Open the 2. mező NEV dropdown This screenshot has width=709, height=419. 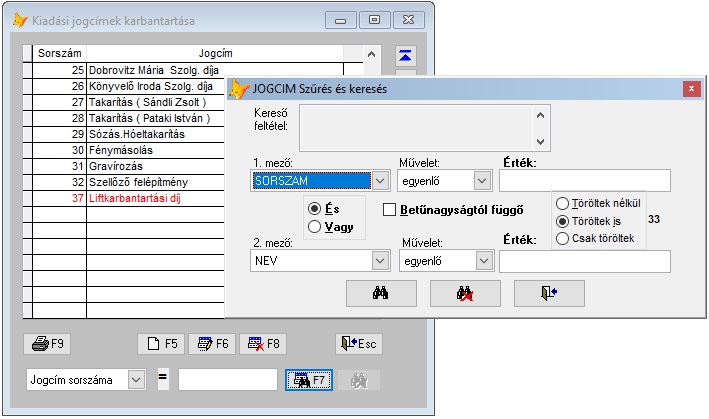(380, 261)
